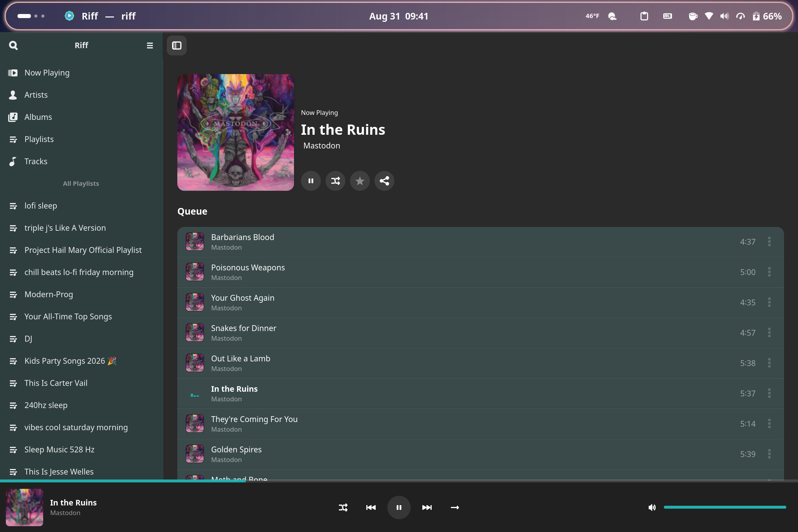This screenshot has height=532, width=798.
Task: Play Out Like a Lamb from queue
Action: [480, 363]
